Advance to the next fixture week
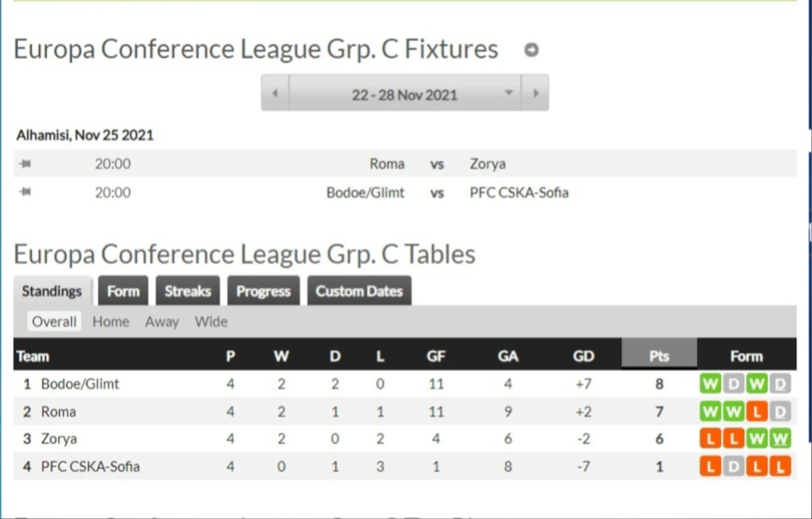This screenshot has width=812, height=519. click(535, 93)
